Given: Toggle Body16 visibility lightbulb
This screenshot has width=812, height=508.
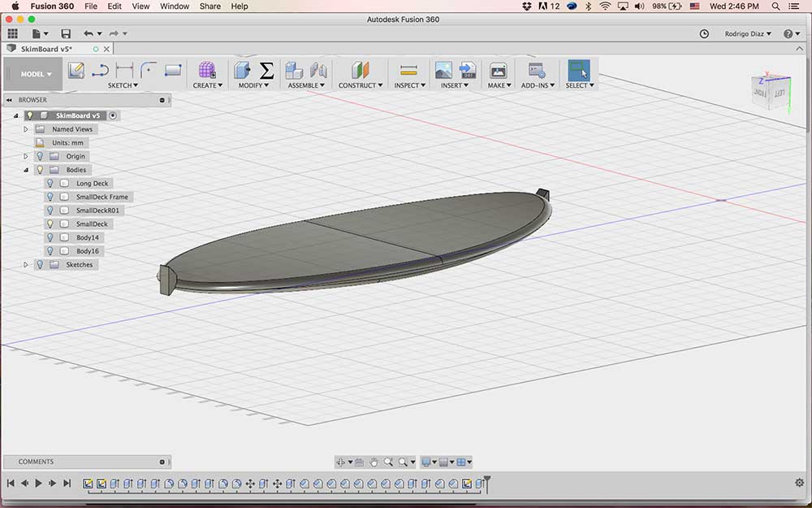Looking at the screenshot, I should (x=50, y=251).
